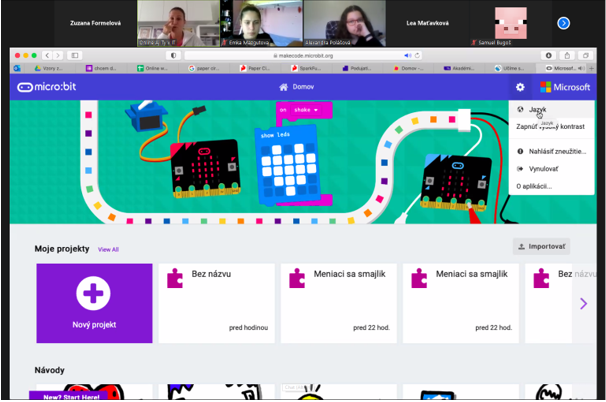
Task: Open first Meniaci sa smajlík project card
Action: point(339,303)
